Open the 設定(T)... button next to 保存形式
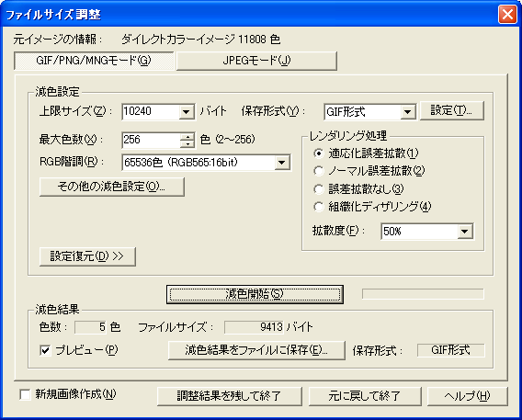Screen dimensions: 522x420 tap(452, 111)
